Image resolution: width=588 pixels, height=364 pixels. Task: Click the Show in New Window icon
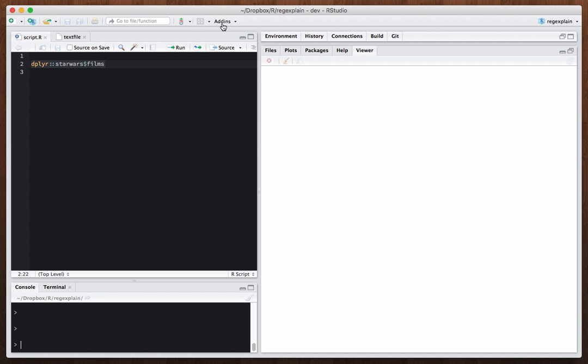coord(42,48)
